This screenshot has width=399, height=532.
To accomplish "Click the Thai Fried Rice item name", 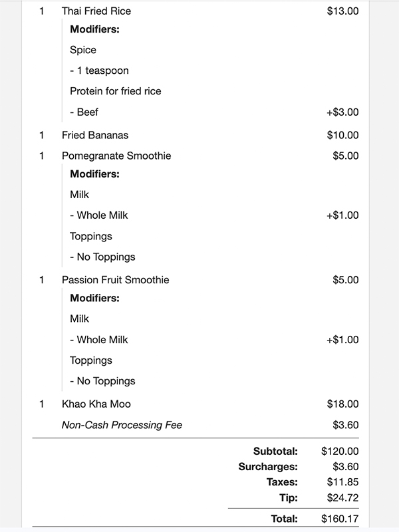I will (96, 11).
